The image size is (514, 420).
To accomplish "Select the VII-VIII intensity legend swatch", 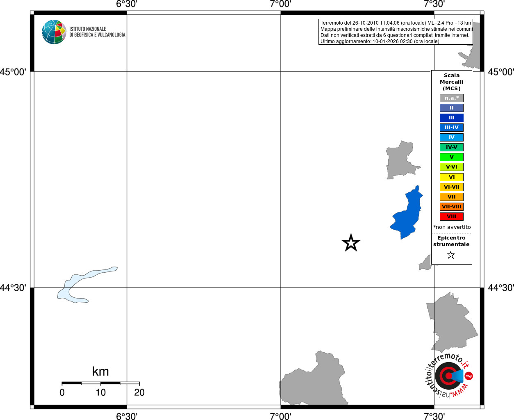I will 452,207.
